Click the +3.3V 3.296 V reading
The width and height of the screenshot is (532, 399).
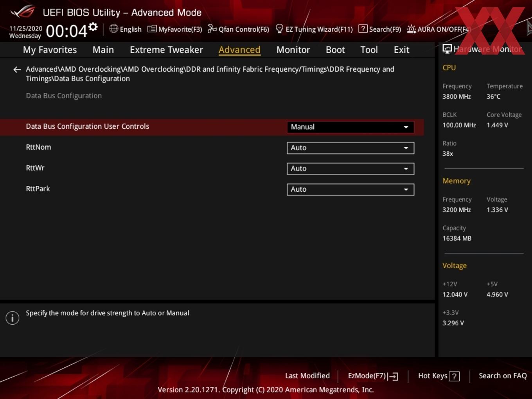[x=453, y=323]
